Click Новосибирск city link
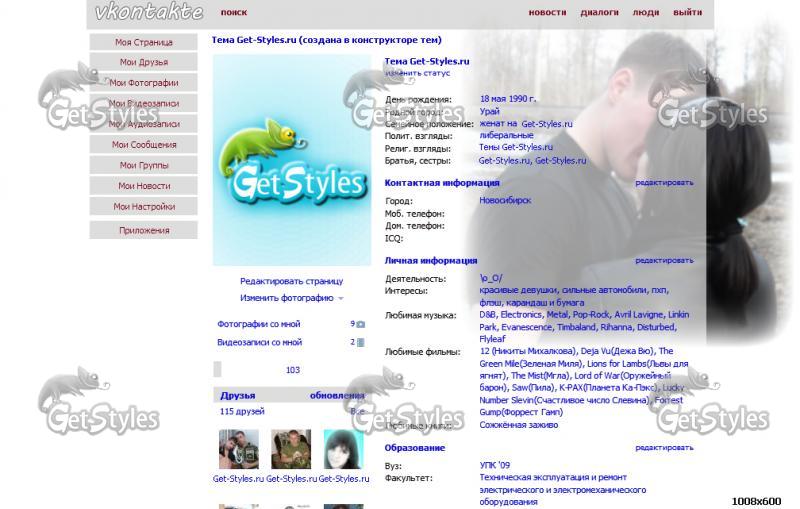Viewport: 800px width, 509px height. 505,200
